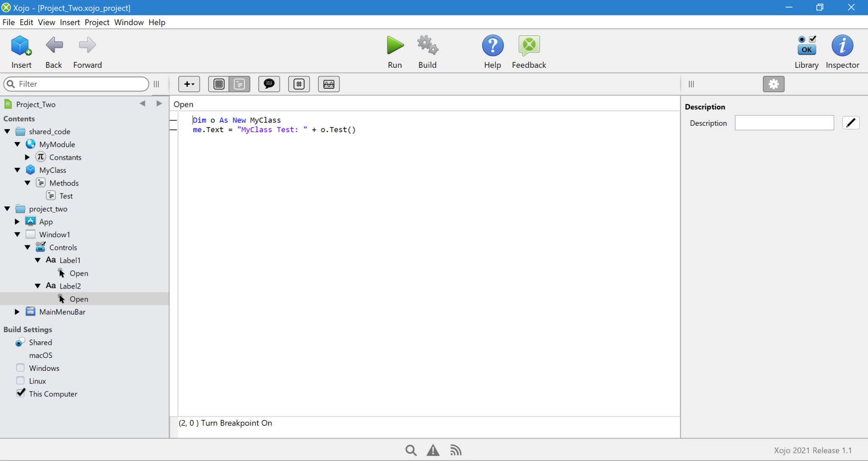
Task: Uncheck the This Computer build target
Action: [20, 393]
